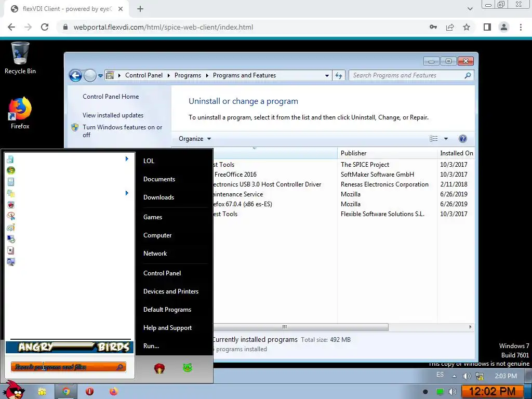Viewport: 532px width, 399px height.
Task: Open Chrome profile avatar icon
Action: click(x=504, y=27)
